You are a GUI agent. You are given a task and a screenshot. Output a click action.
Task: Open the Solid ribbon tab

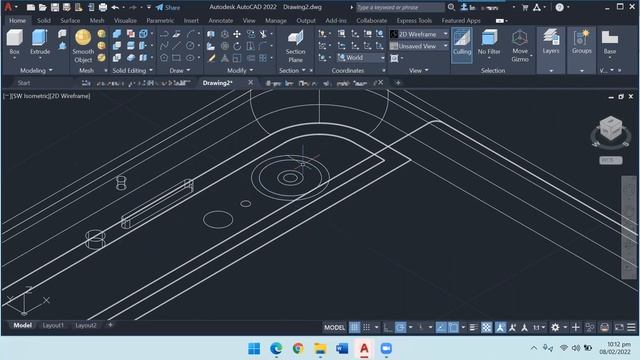click(44, 20)
